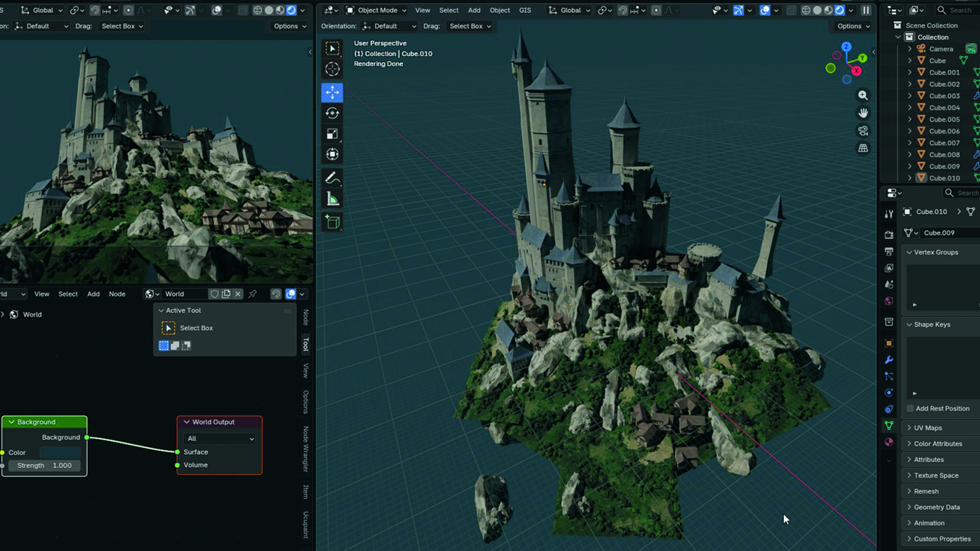Set select mode to new selection in Active Tool

pos(164,345)
